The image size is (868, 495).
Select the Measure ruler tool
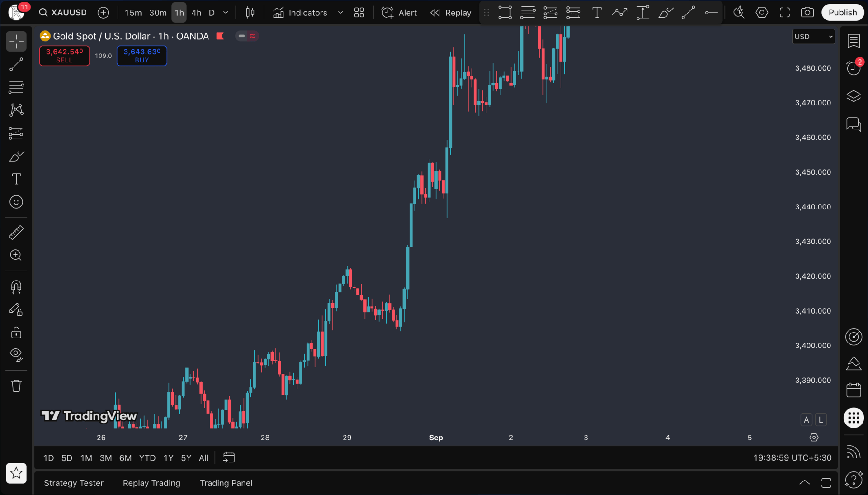(x=16, y=233)
